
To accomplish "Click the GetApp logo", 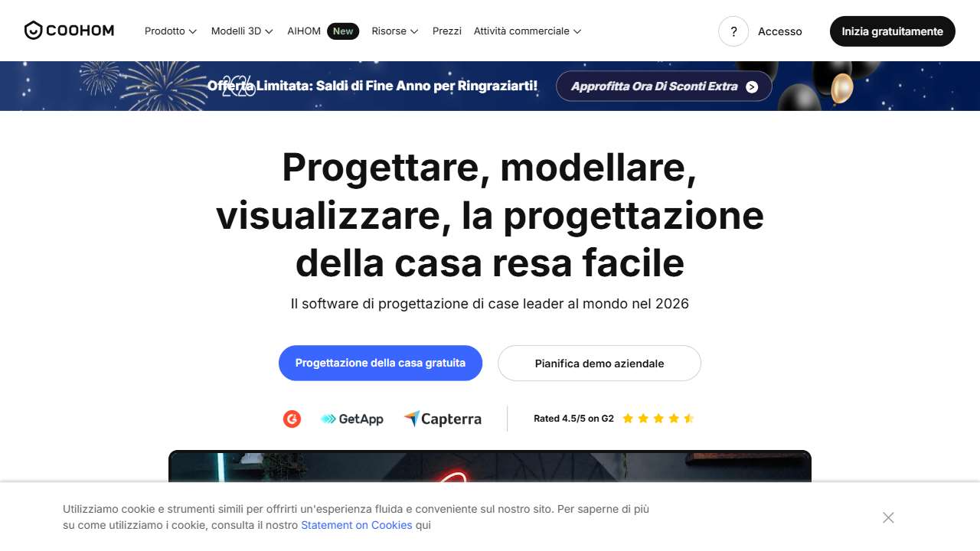I will pos(352,419).
